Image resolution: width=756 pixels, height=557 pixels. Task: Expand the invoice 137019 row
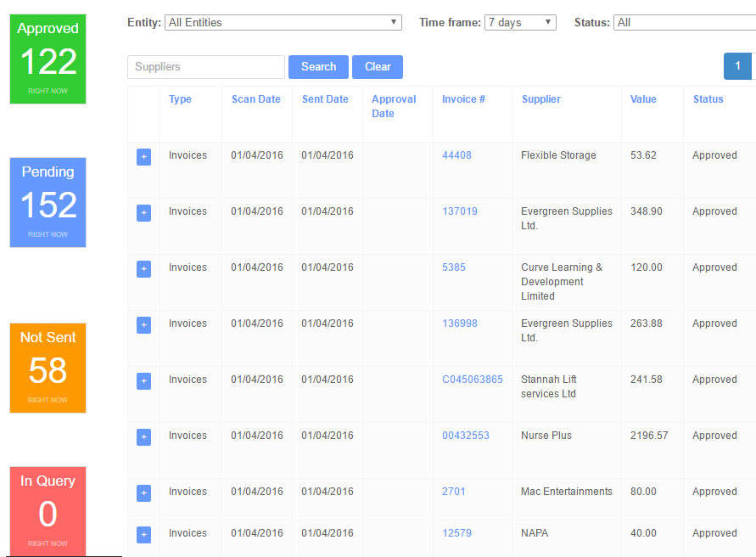[143, 212]
